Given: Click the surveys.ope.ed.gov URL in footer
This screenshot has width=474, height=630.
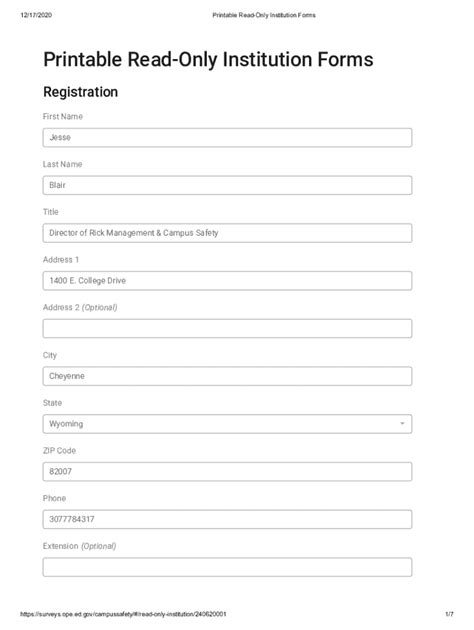Looking at the screenshot, I should (x=123, y=614).
